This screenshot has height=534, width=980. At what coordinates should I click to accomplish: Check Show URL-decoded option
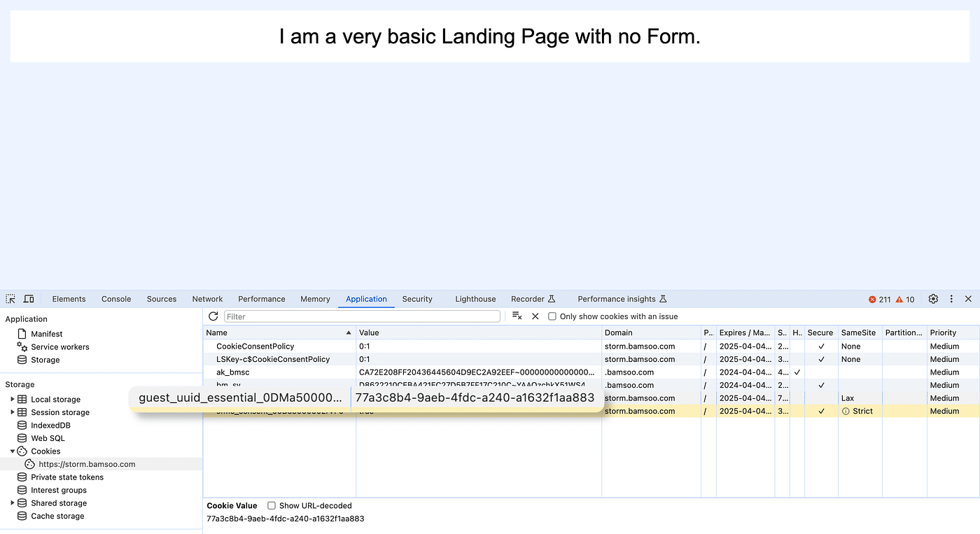click(272, 505)
